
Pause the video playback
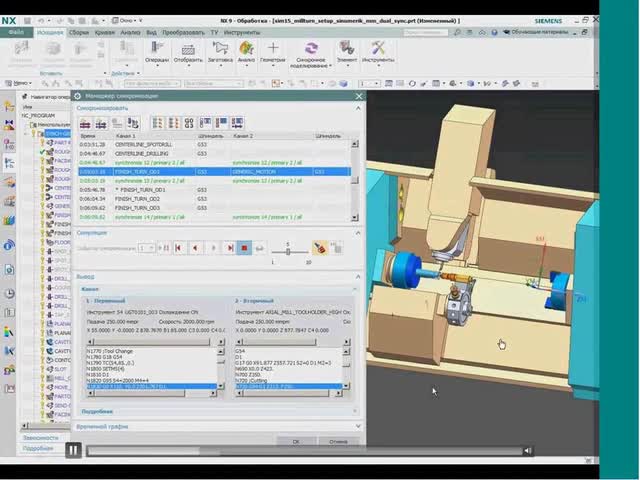pos(73,450)
